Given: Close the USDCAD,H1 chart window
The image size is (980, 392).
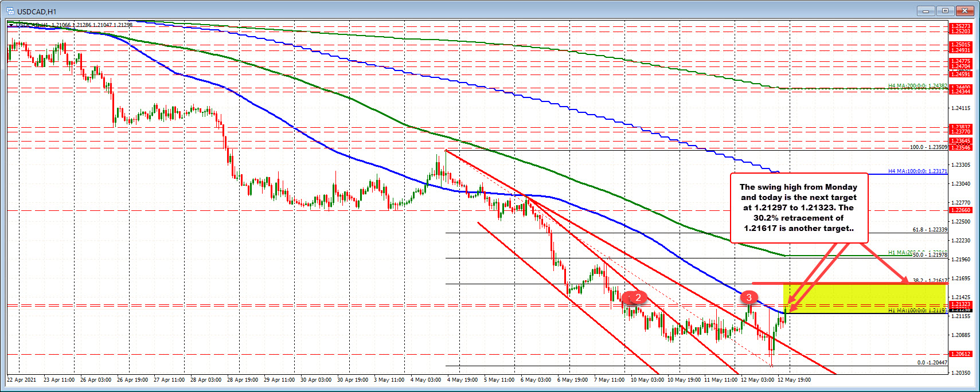Looking at the screenshot, I should pos(966,11).
